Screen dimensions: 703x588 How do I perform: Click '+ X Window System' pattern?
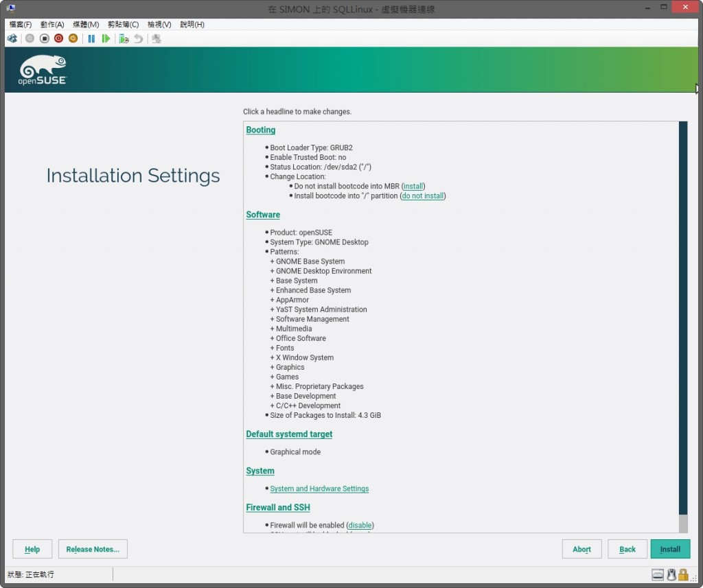(x=302, y=357)
